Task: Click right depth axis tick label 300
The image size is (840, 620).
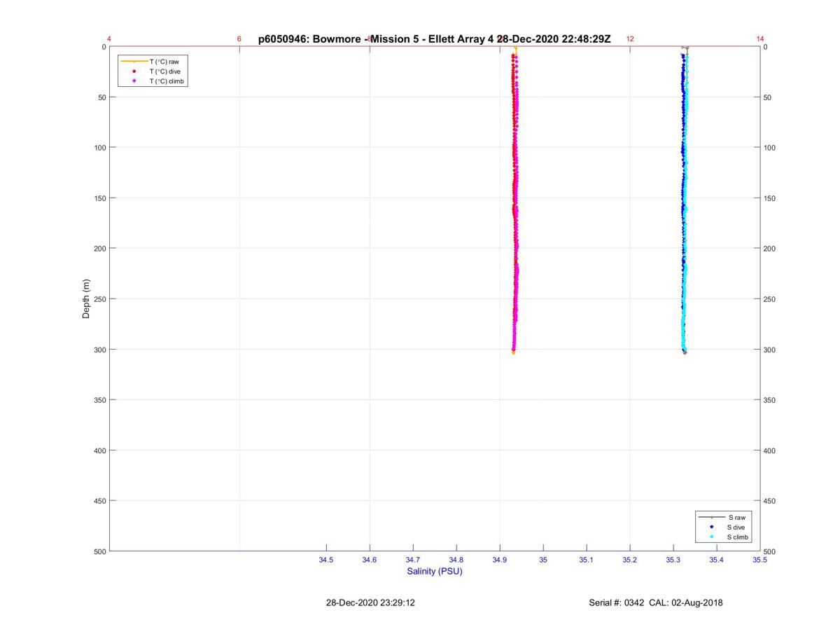Action: pyautogui.click(x=770, y=350)
